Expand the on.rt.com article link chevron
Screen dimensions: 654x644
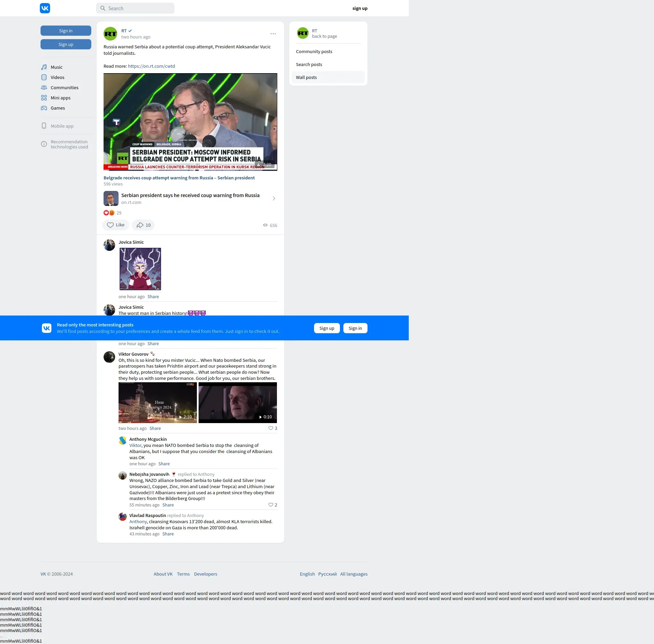click(x=274, y=198)
